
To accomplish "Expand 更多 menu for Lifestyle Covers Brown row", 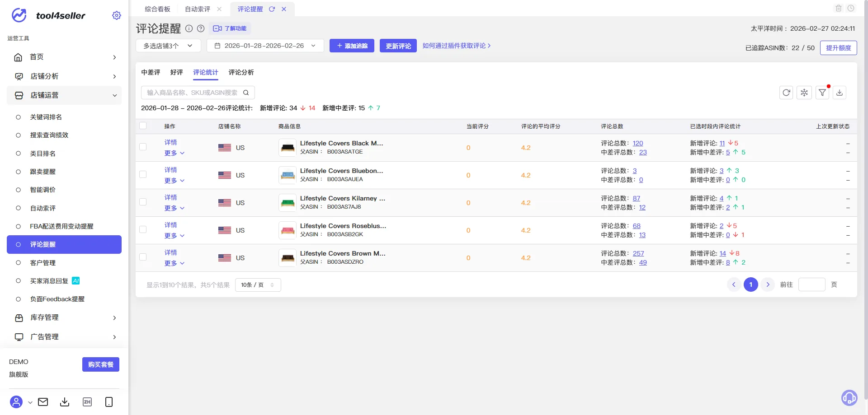I will click(x=175, y=263).
